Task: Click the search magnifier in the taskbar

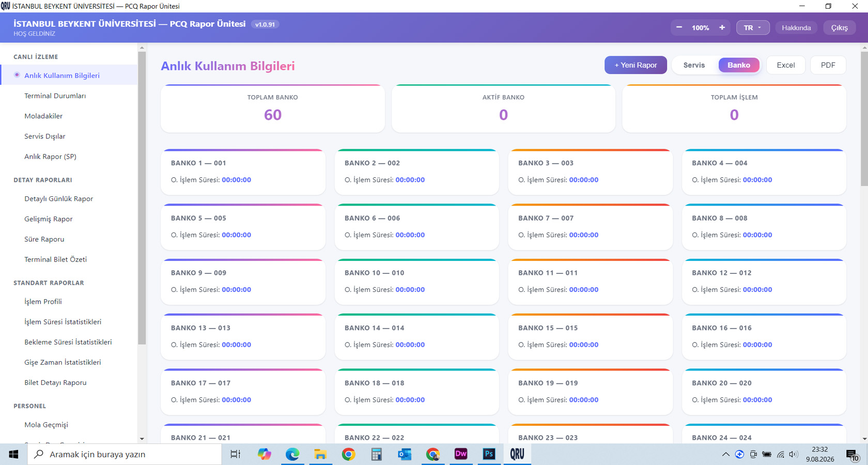Action: click(39, 454)
